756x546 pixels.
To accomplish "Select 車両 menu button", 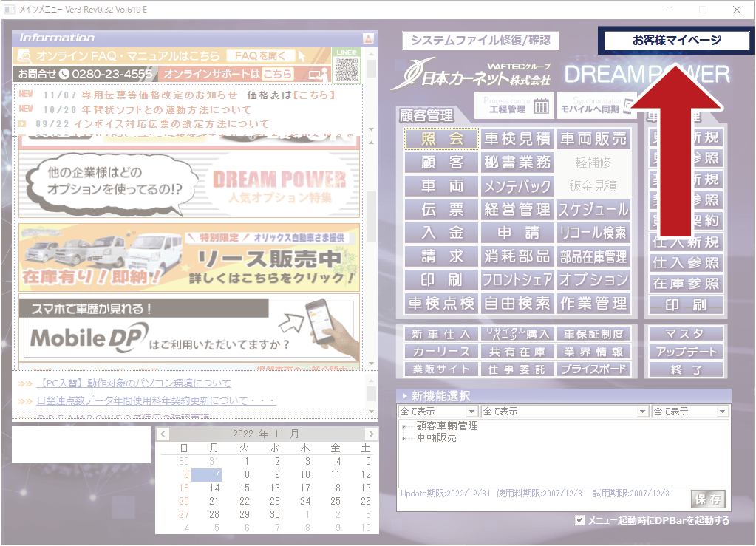I will point(442,186).
